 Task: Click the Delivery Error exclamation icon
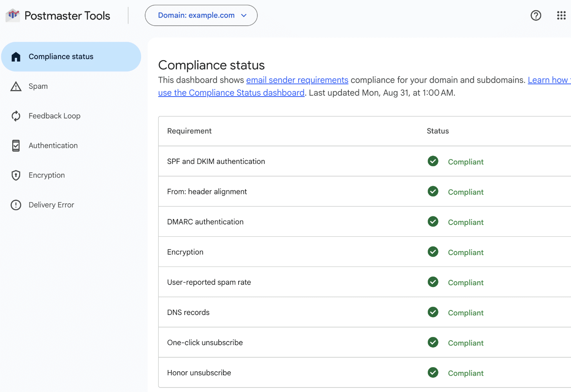tap(16, 205)
